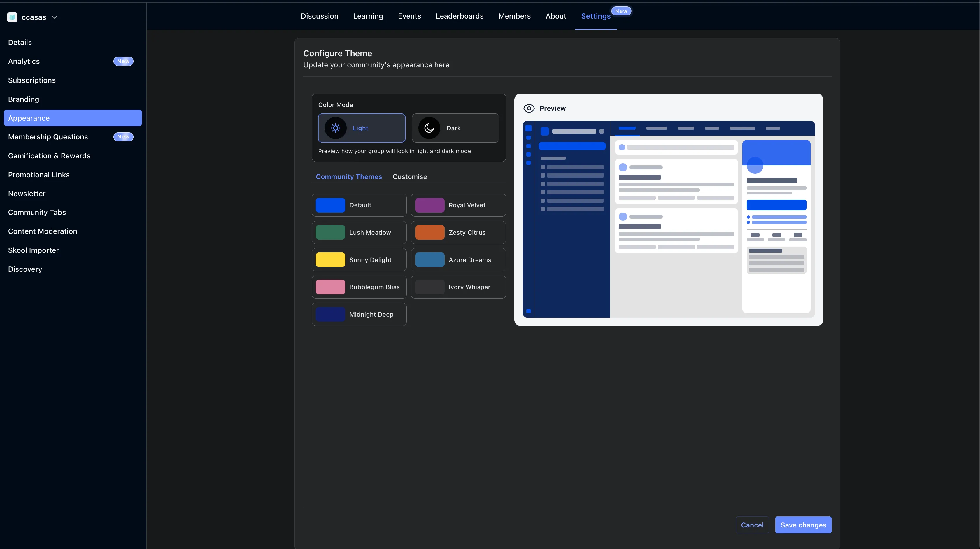Viewport: 980px width, 549px height.
Task: Select the Appearance sidebar item
Action: 73,118
